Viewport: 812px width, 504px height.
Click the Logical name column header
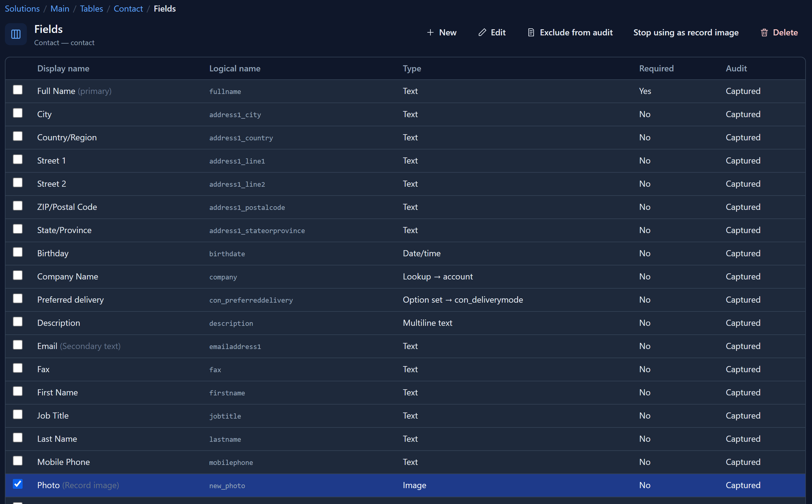[235, 68]
